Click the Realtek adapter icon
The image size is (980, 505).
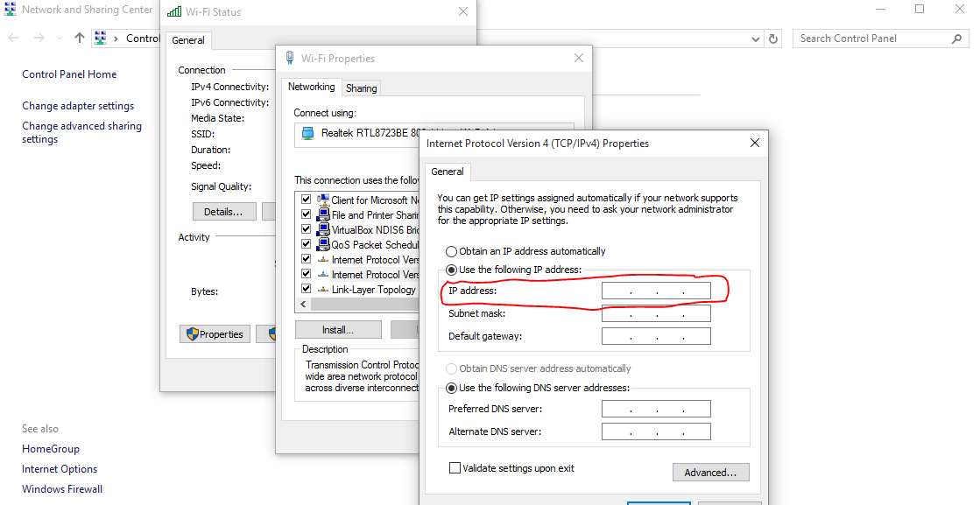pyautogui.click(x=307, y=133)
